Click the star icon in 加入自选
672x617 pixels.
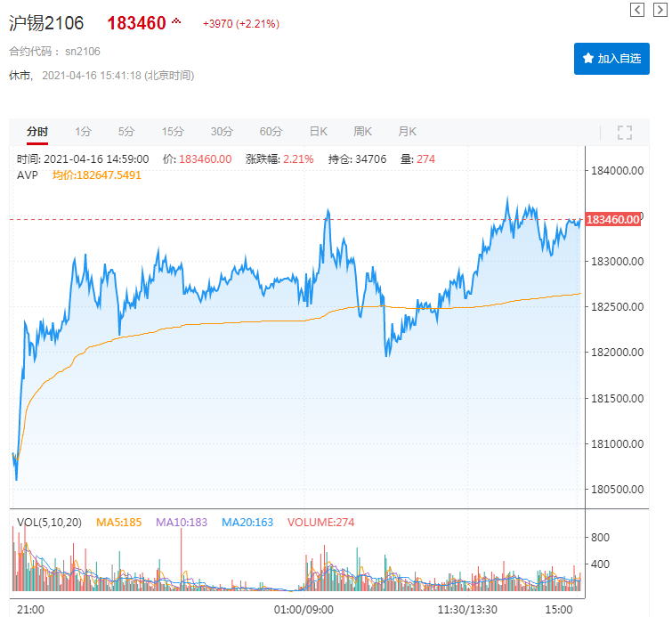coord(587,59)
